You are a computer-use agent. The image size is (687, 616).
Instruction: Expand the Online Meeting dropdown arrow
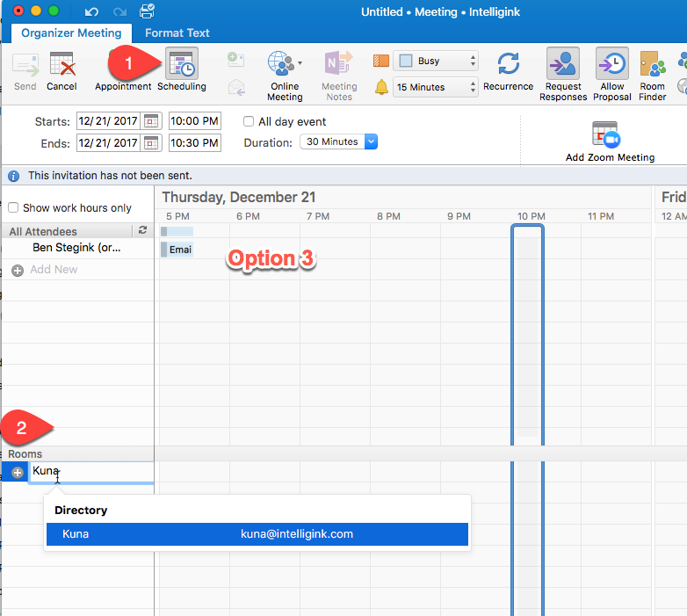pyautogui.click(x=300, y=63)
